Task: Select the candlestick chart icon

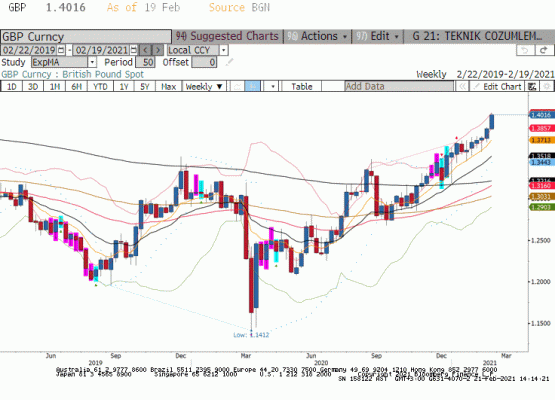Action: 252,86
